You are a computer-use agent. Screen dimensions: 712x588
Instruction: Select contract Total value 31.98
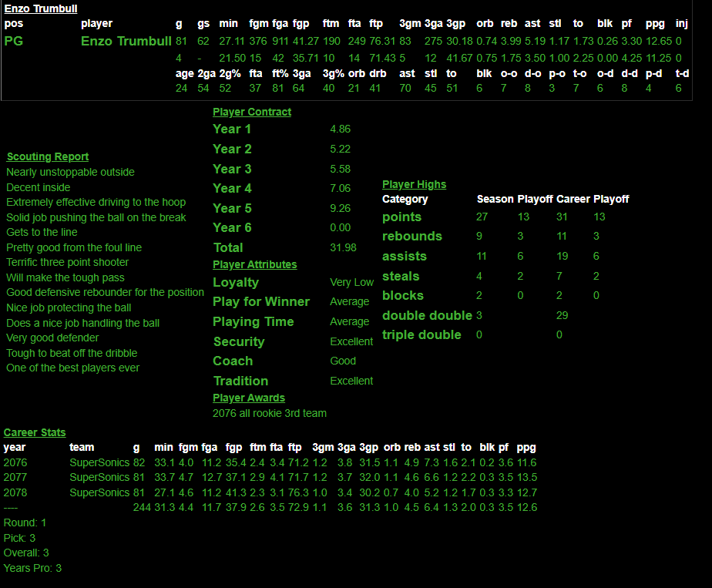[344, 247]
